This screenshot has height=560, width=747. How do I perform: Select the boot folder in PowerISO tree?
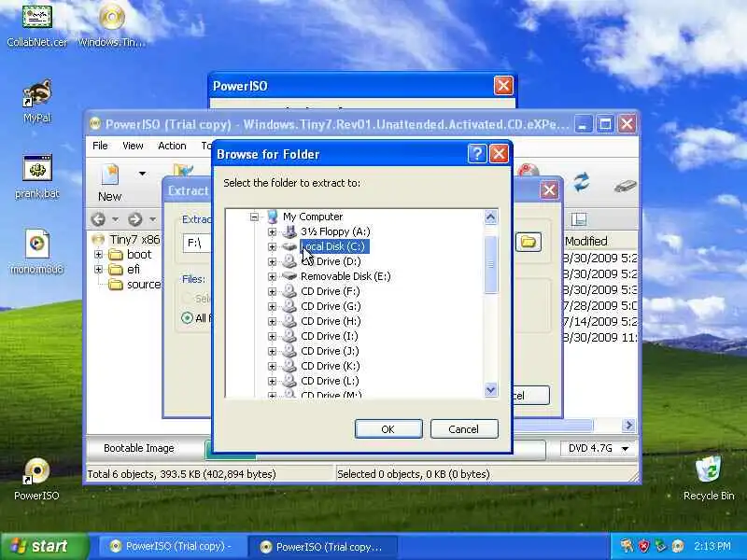click(x=131, y=254)
